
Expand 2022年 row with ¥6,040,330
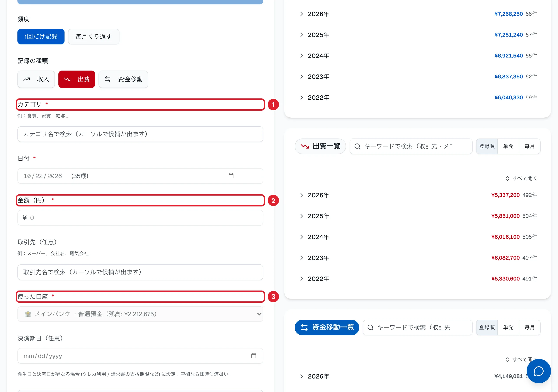[x=418, y=98]
